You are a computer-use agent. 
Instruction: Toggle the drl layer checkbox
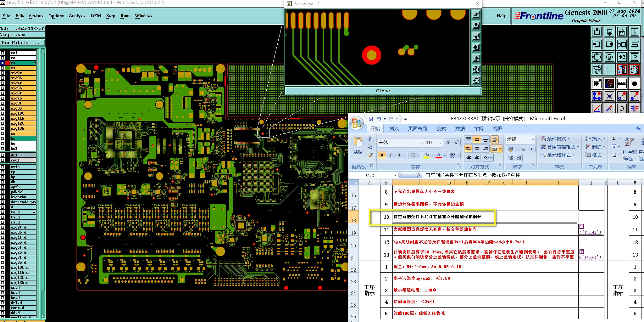pyautogui.click(x=3, y=155)
